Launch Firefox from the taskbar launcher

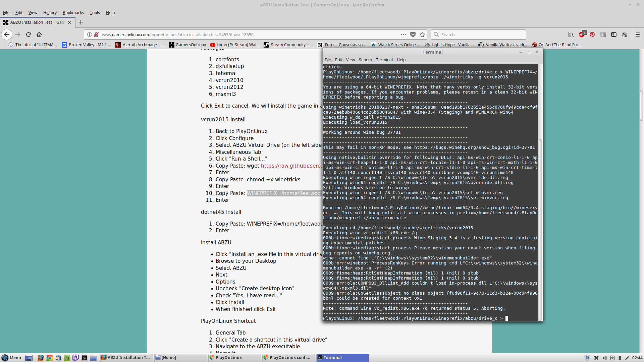(x=41, y=358)
